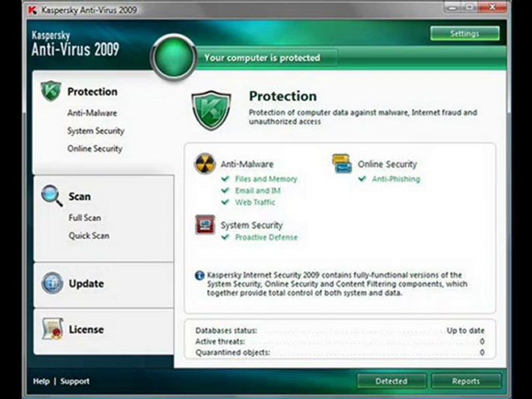Image resolution: width=532 pixels, height=399 pixels.
Task: Click the Anti-Malware heading in main panel
Action: pos(247,164)
